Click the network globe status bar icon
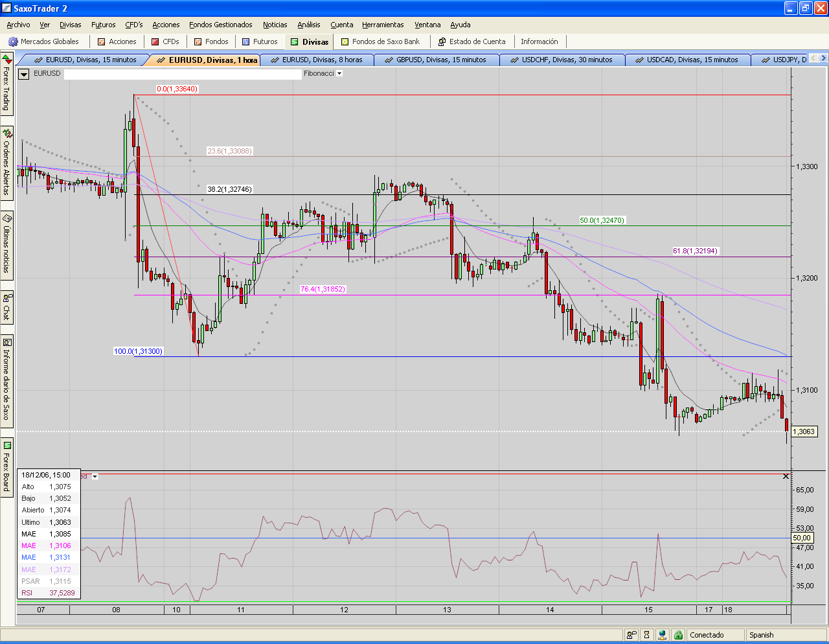This screenshot has width=829, height=644. [662, 635]
